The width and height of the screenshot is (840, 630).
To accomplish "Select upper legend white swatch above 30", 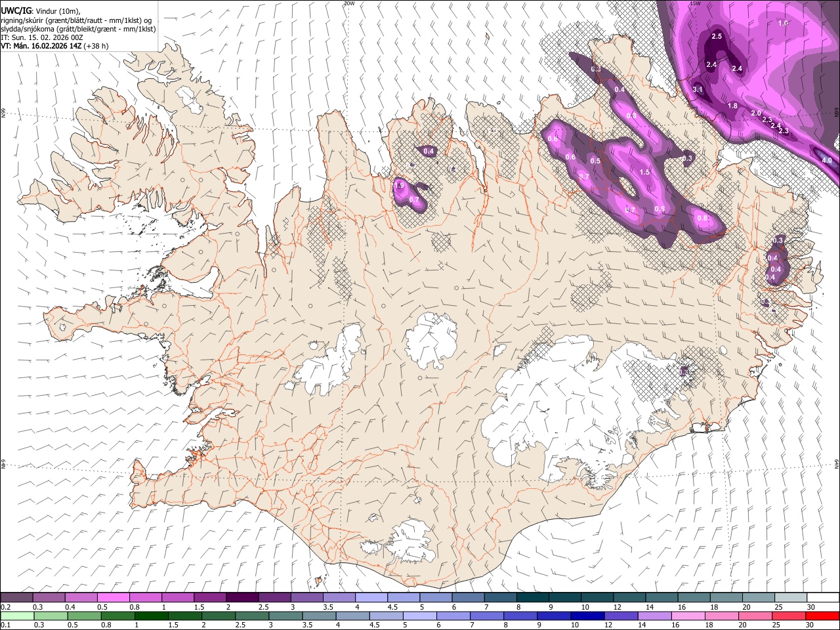I will coord(823,598).
